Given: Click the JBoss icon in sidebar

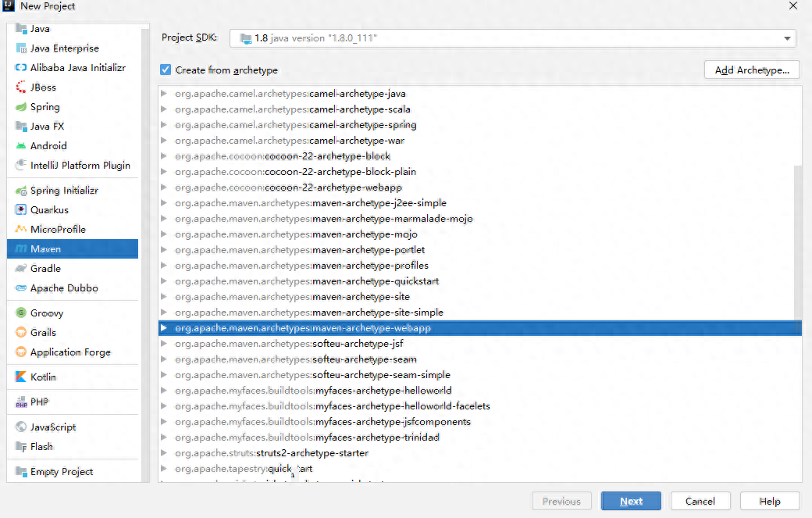Looking at the screenshot, I should 21,87.
